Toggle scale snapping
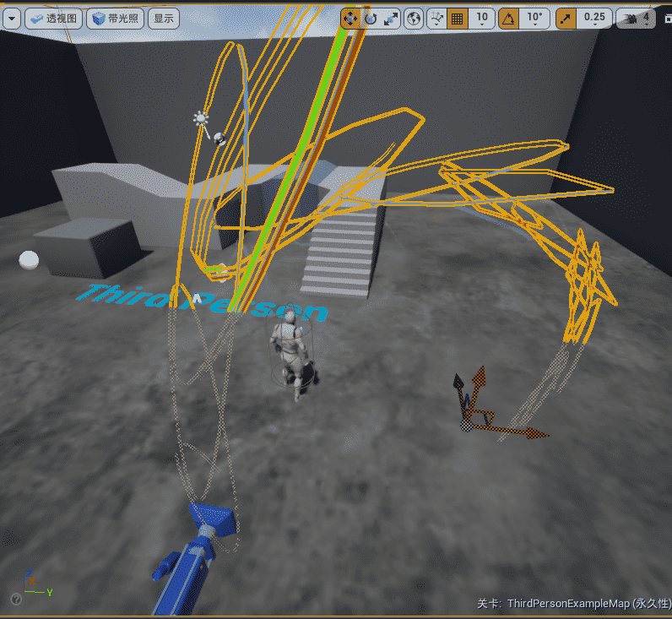The width and height of the screenshot is (672, 619). 566,18
